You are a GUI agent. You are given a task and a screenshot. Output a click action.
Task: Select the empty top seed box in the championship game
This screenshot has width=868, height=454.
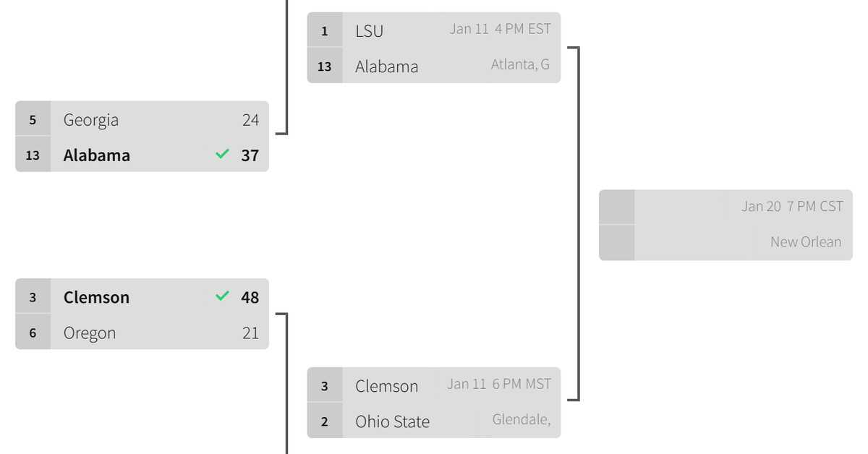(x=617, y=207)
